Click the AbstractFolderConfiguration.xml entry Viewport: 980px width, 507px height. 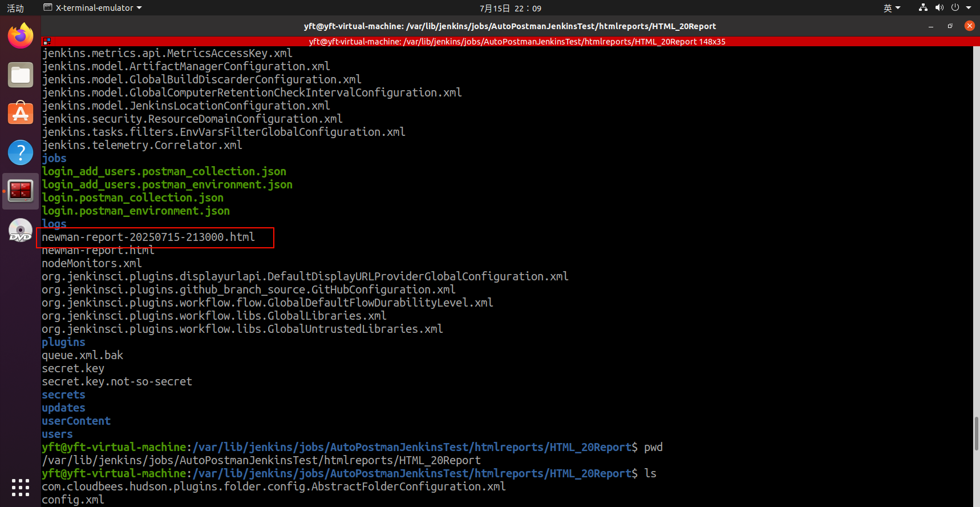point(274,486)
